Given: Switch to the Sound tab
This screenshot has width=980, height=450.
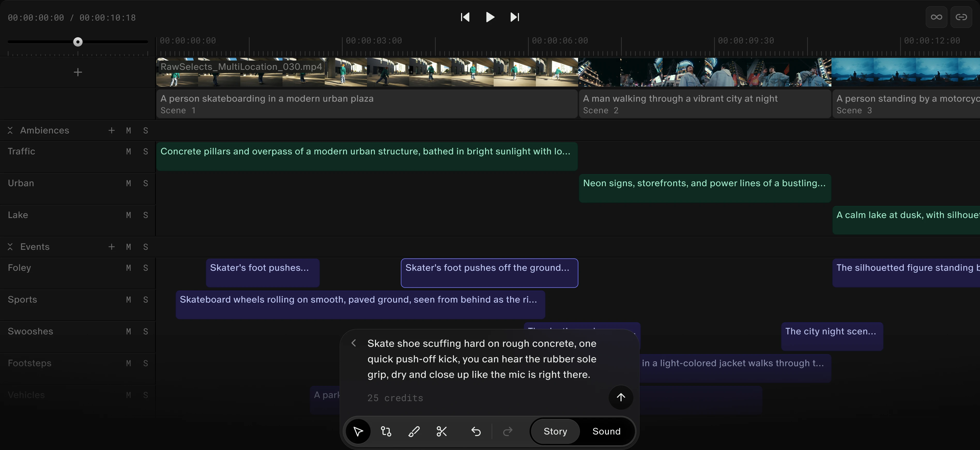Looking at the screenshot, I should point(606,431).
